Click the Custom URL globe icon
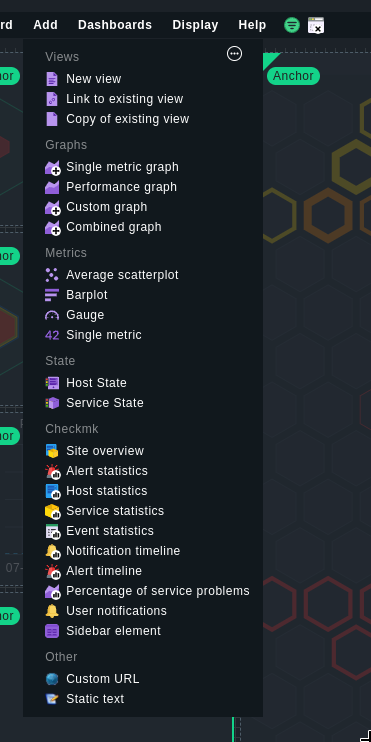This screenshot has width=371, height=742. 52,679
